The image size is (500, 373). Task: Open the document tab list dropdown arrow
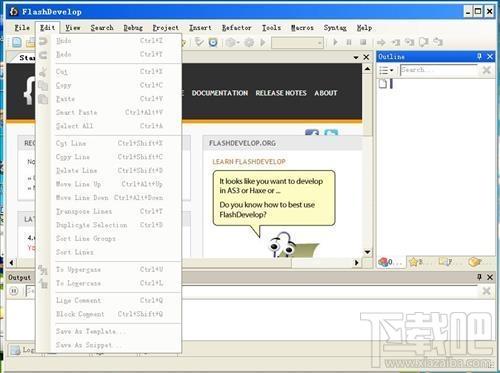pyautogui.click(x=356, y=57)
